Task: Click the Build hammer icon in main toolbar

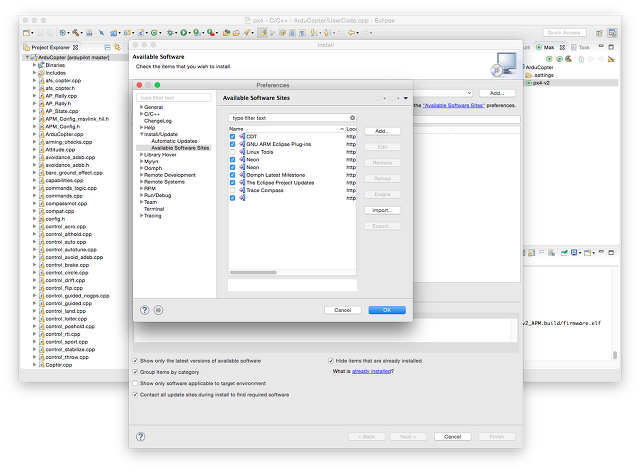Action: point(76,33)
